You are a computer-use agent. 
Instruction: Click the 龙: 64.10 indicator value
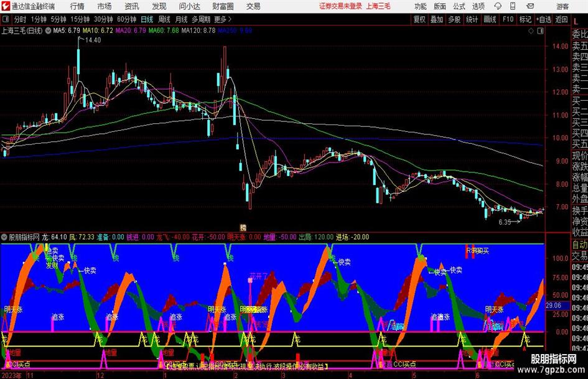pos(54,237)
